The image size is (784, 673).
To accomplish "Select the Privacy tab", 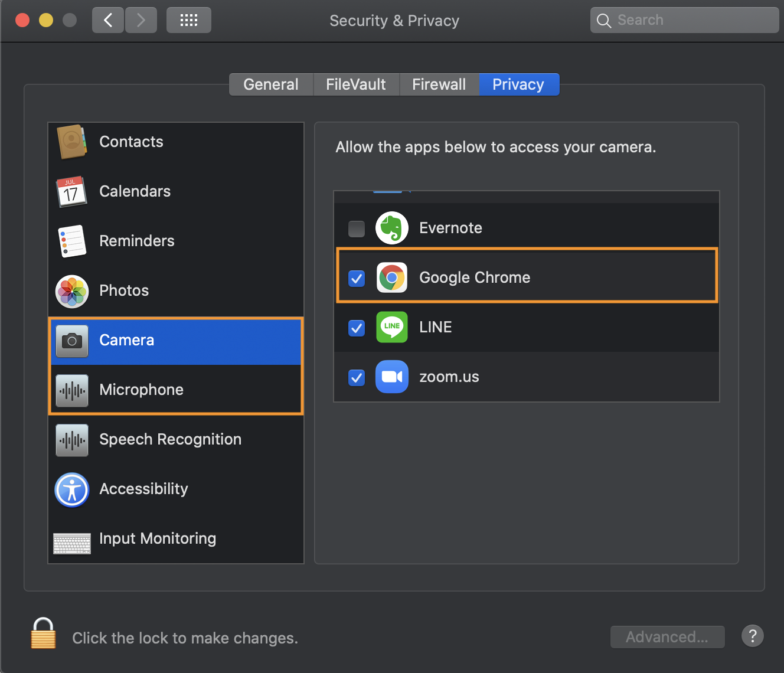I will pos(518,84).
